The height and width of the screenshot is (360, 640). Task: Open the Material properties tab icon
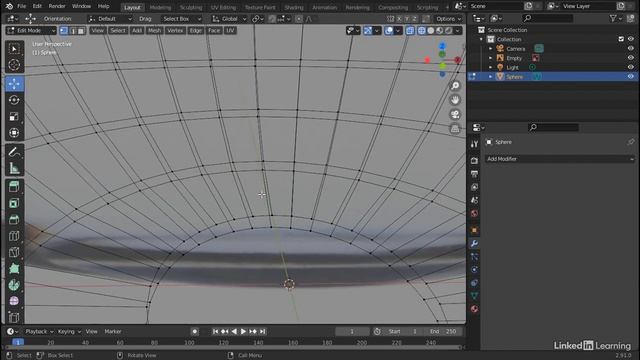point(474,309)
